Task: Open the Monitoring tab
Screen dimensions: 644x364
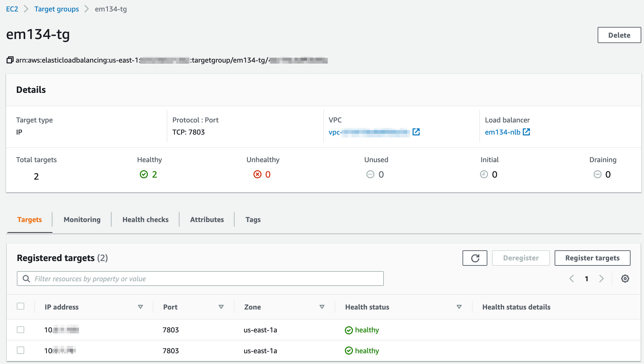Action: click(x=82, y=220)
